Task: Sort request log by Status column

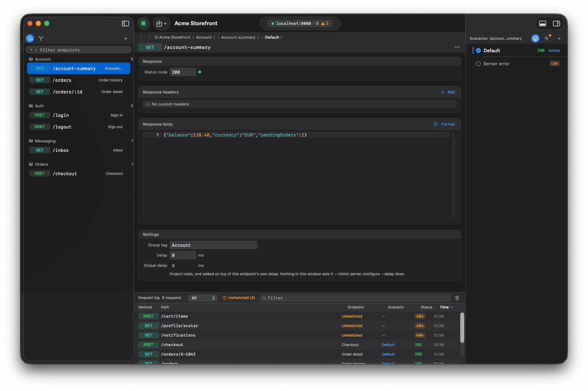Action: pyautogui.click(x=426, y=307)
